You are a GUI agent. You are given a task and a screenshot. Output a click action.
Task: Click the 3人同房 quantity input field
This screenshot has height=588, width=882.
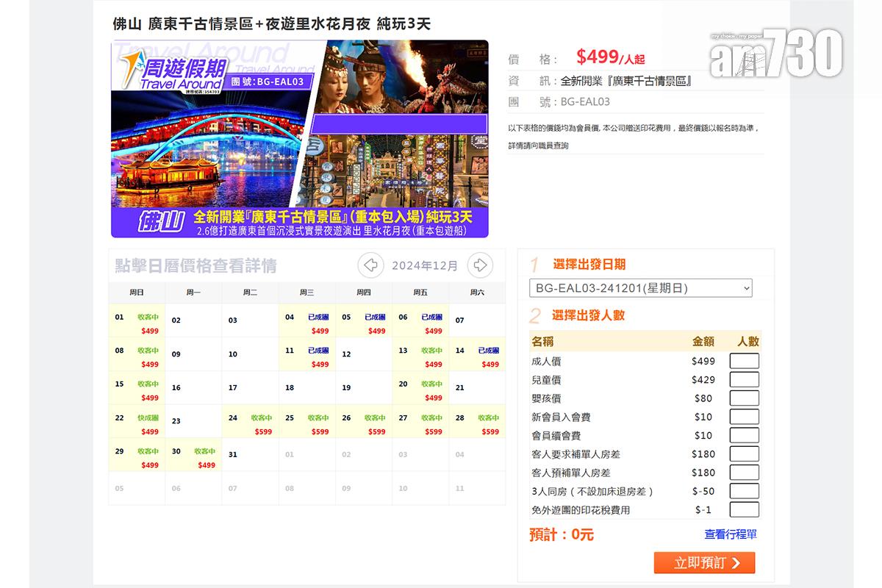744,491
